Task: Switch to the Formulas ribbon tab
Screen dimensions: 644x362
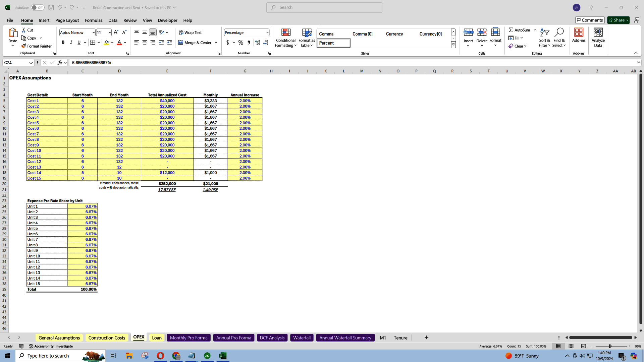Action: 94,20
